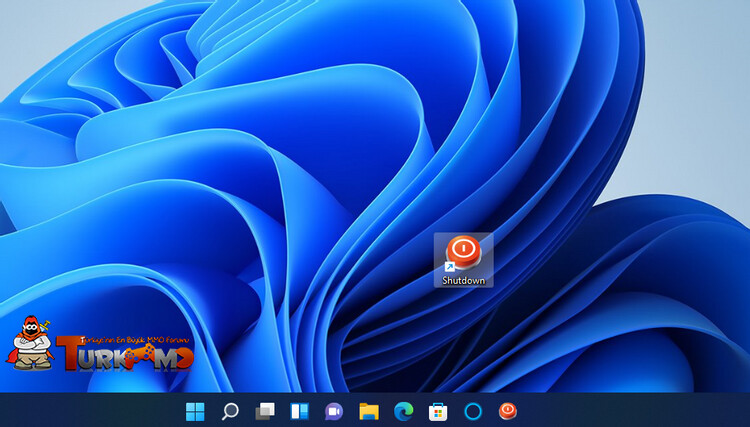Launch Teams Chat from taskbar
750x427 pixels.
334,411
